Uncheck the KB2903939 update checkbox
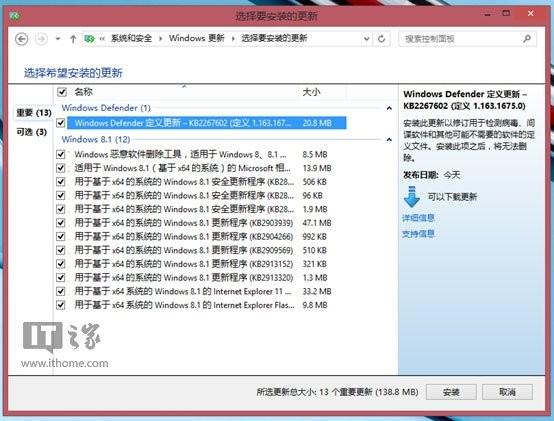Image resolution: width=554 pixels, height=421 pixels. (x=61, y=223)
